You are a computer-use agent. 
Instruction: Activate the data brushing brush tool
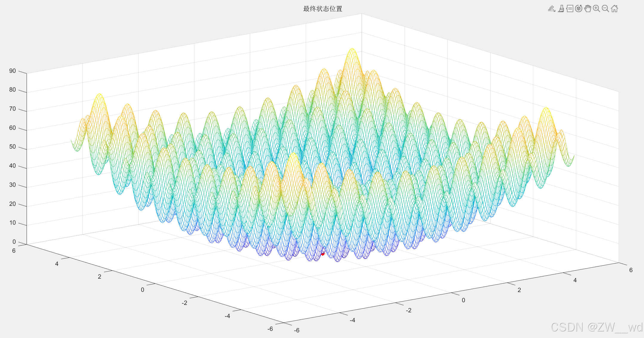tap(561, 9)
